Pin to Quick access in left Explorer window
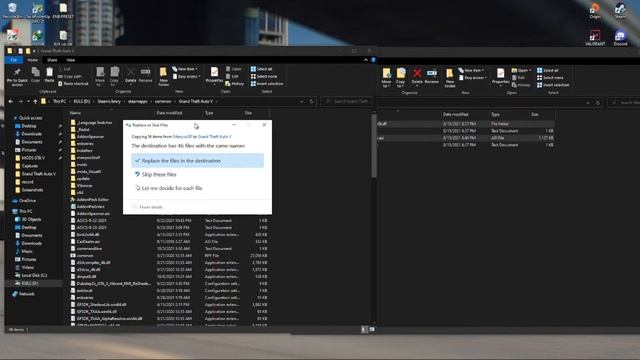This screenshot has height=360, width=640. pos(17,76)
